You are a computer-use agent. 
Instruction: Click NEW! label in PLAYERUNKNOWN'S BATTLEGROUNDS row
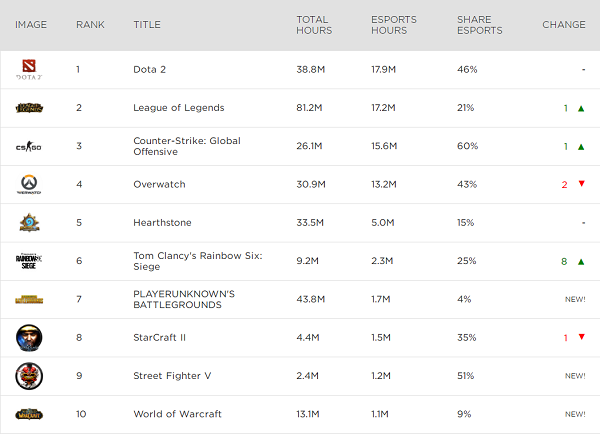pos(575,299)
